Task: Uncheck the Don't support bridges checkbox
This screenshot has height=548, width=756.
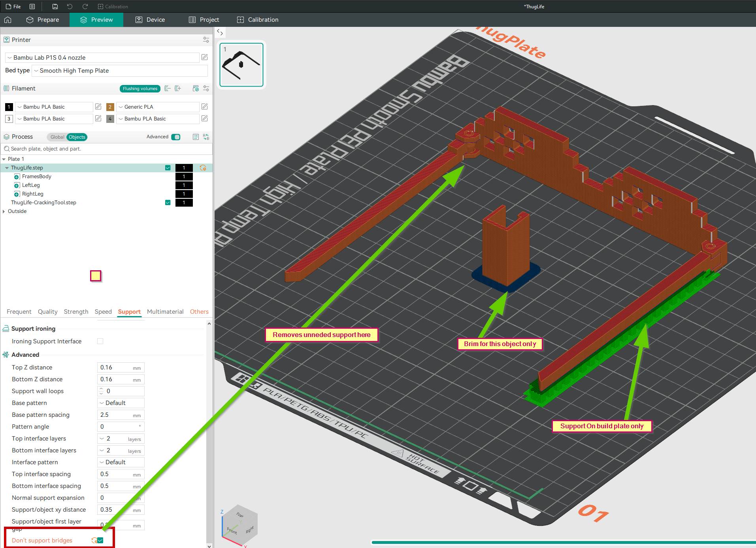Action: pos(100,540)
